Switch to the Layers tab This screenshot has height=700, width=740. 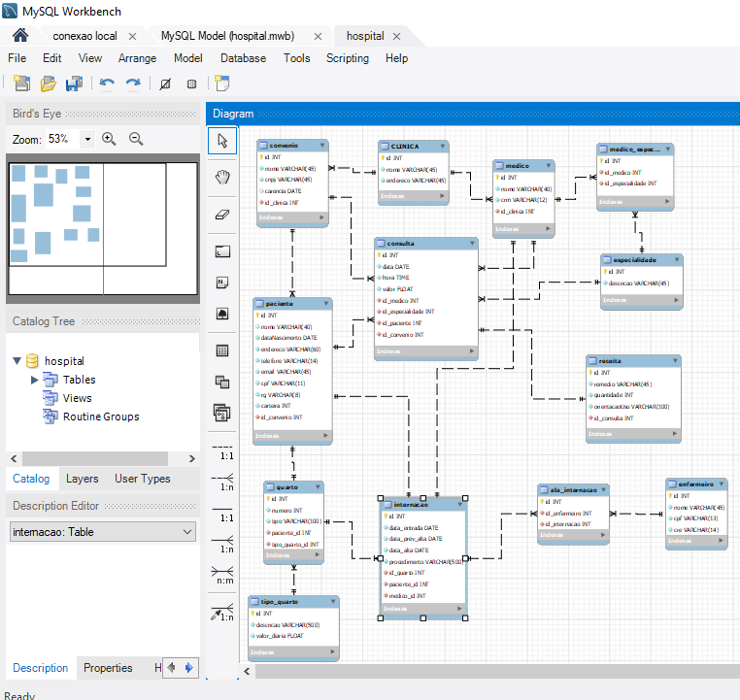tap(83, 479)
